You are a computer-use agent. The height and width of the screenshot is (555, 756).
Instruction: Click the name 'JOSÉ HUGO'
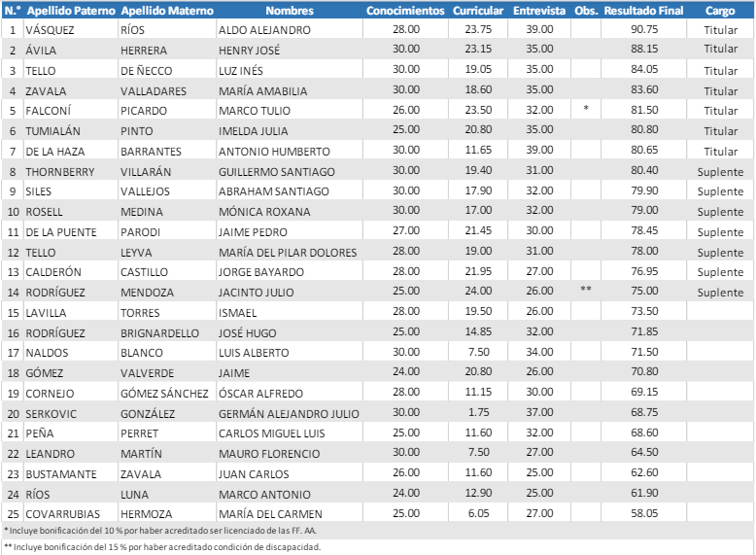[248, 333]
